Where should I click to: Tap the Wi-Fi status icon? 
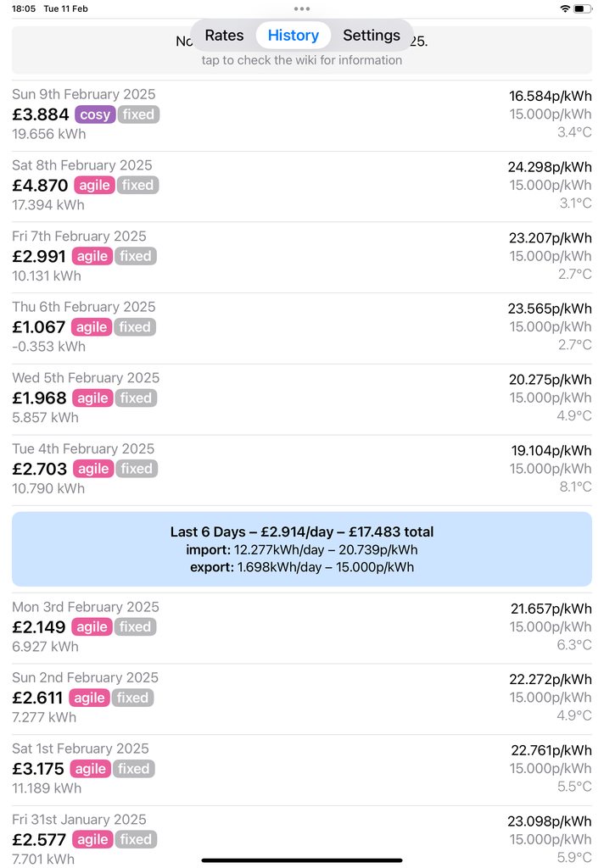[565, 8]
